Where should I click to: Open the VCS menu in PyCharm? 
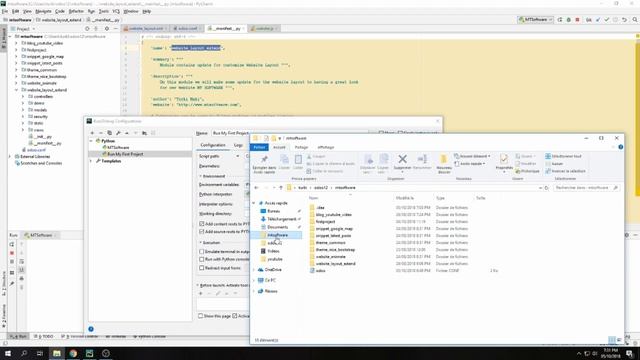point(116,11)
